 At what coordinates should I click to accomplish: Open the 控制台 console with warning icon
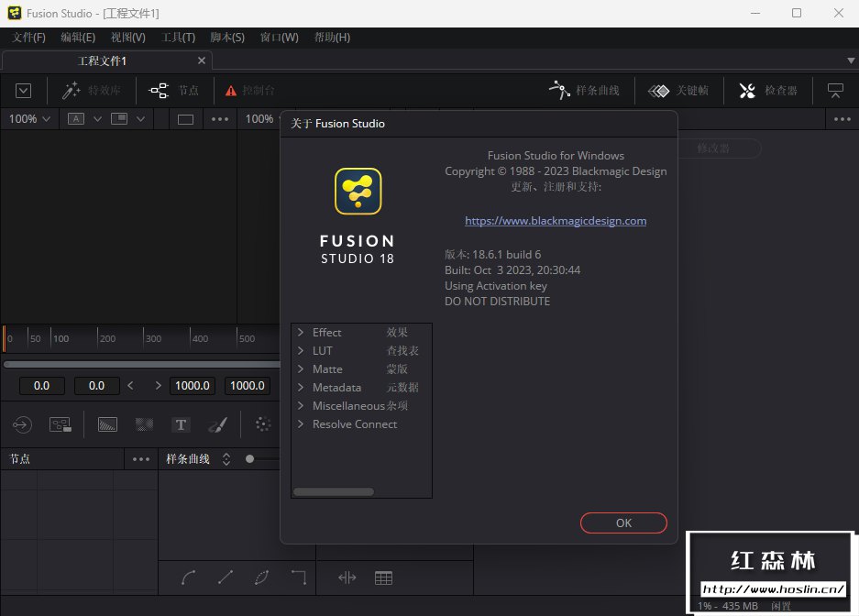coord(249,91)
